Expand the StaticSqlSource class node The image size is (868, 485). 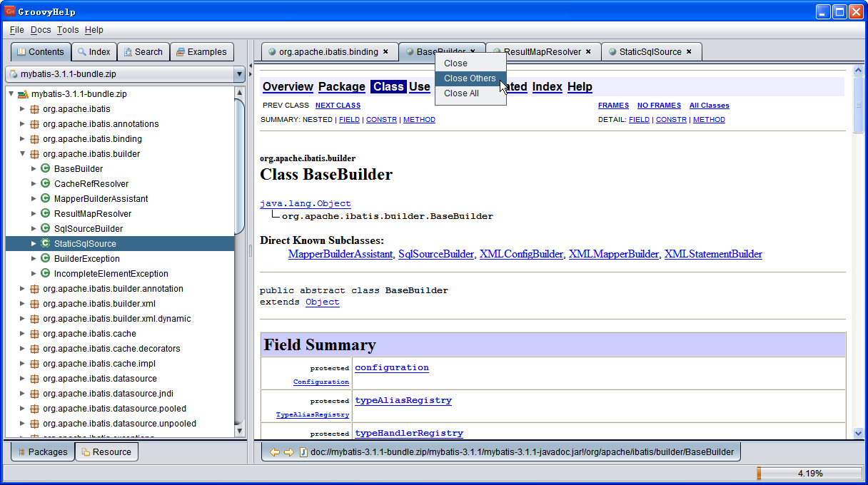coord(34,244)
